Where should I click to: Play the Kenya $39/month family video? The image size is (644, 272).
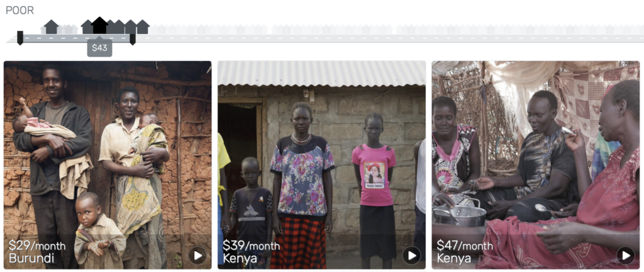411,256
